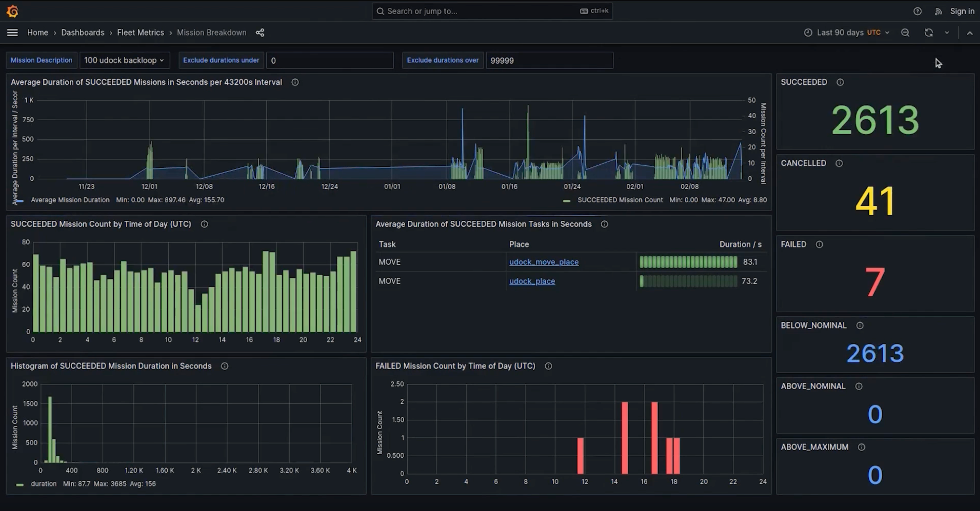This screenshot has width=980, height=511.
Task: Refresh the dashboard
Action: pyautogui.click(x=929, y=33)
